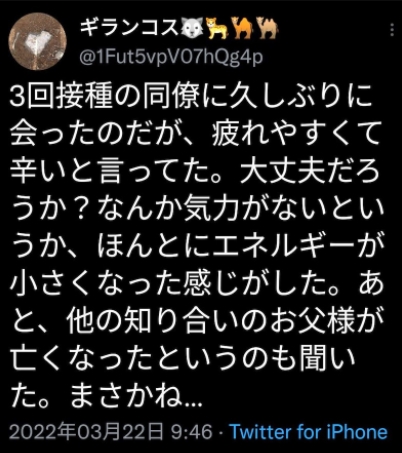Click the tweet line starting 3回接種の同僚に
Image resolution: width=402 pixels, height=453 pixels.
click(191, 97)
